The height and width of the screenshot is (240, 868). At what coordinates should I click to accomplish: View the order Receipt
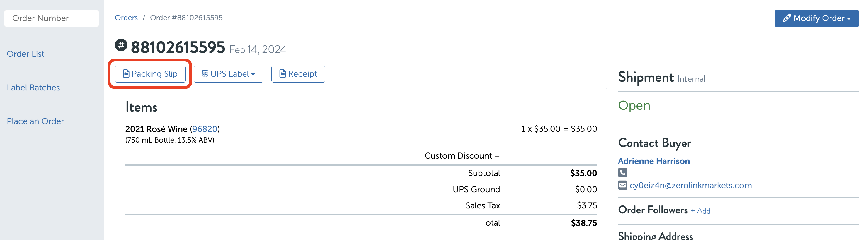pyautogui.click(x=298, y=74)
